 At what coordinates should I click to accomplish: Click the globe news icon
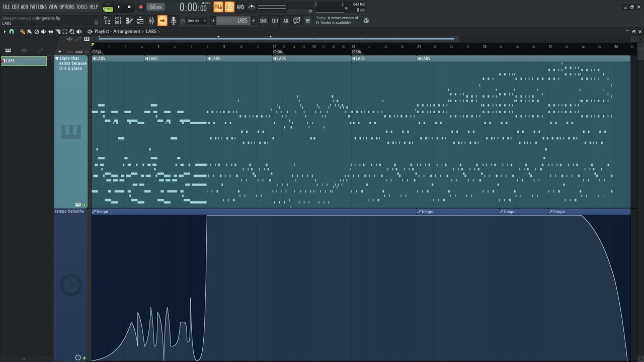(x=366, y=21)
